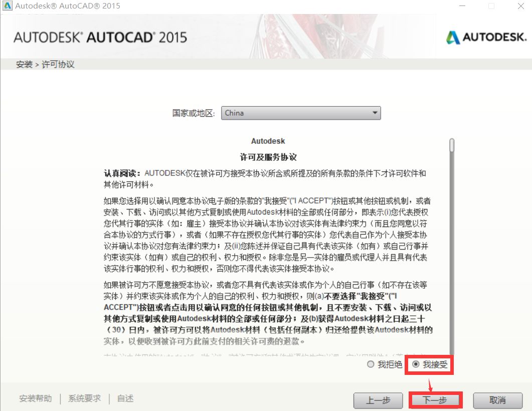The width and height of the screenshot is (532, 411).
Task: Close the AutoCAD 2015 installer window
Action: tap(521, 6)
